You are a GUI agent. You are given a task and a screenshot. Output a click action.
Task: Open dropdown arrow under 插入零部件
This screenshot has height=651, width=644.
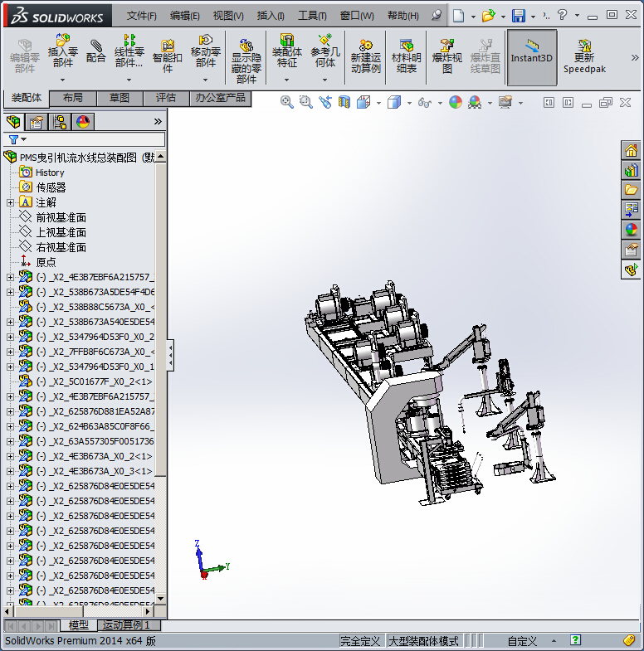pos(63,80)
